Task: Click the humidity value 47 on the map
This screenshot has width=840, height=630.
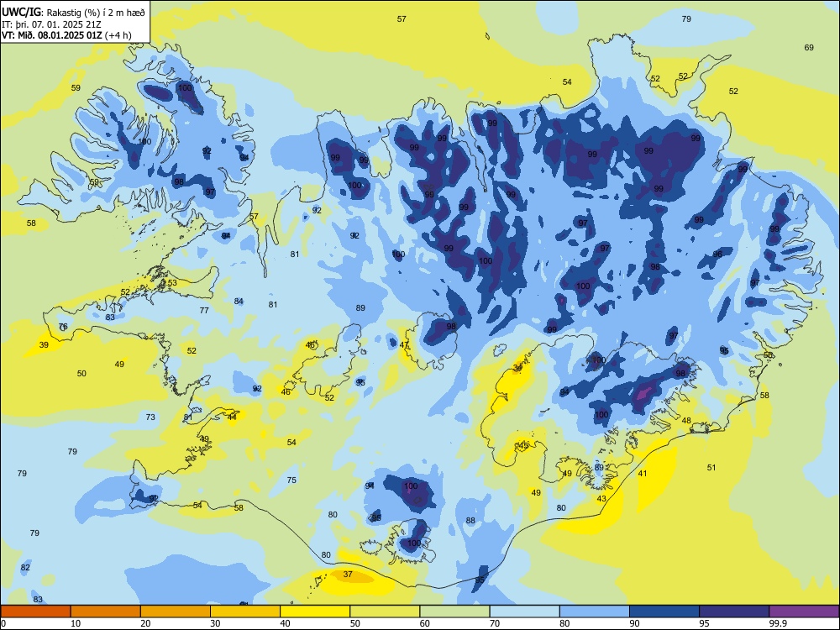Action: click(x=404, y=345)
